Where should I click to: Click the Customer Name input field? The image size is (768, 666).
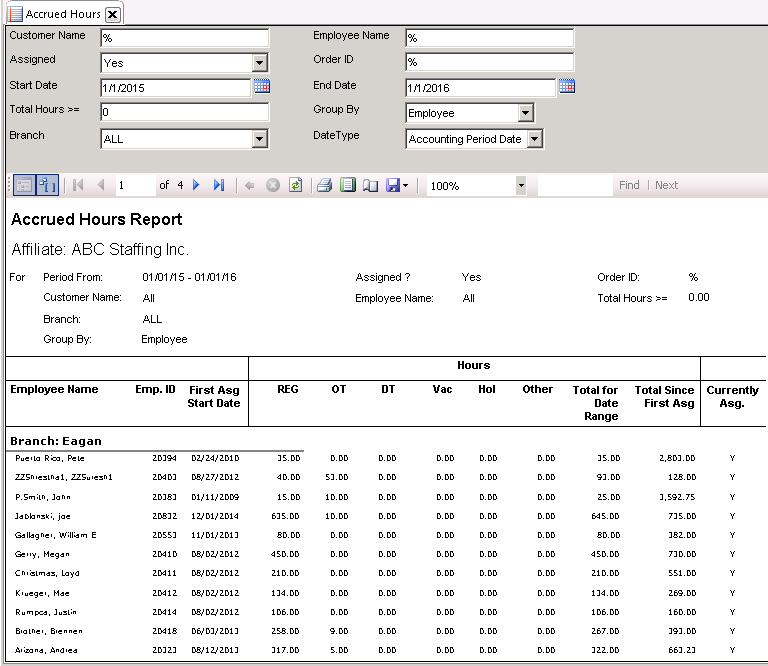click(185, 38)
